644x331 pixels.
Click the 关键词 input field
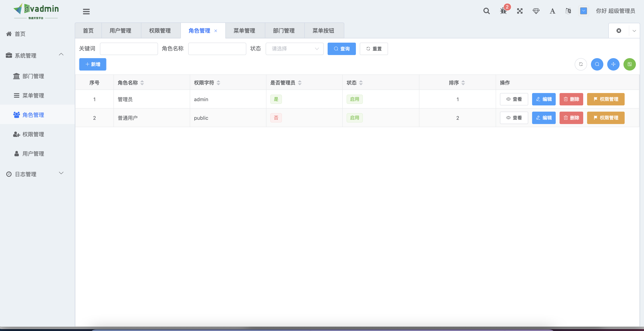point(129,49)
